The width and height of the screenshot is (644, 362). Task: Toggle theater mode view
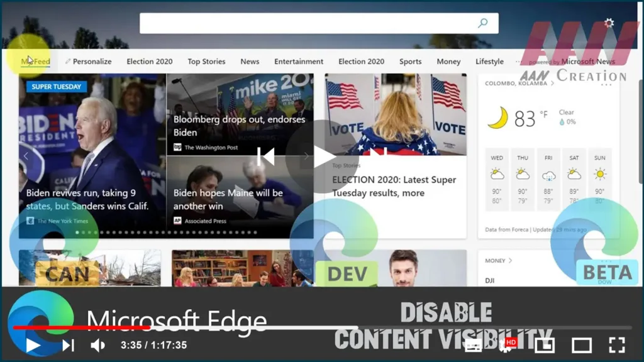pos(581,344)
